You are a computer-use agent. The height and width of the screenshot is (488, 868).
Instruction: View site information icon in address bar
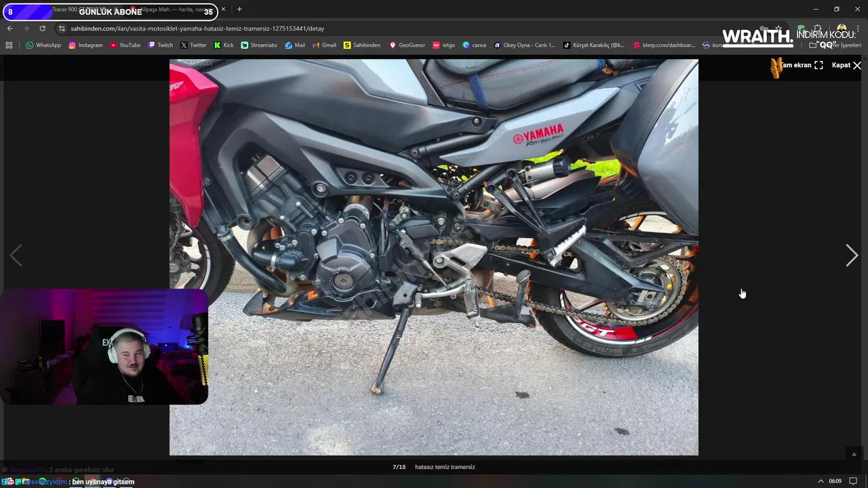(x=62, y=28)
